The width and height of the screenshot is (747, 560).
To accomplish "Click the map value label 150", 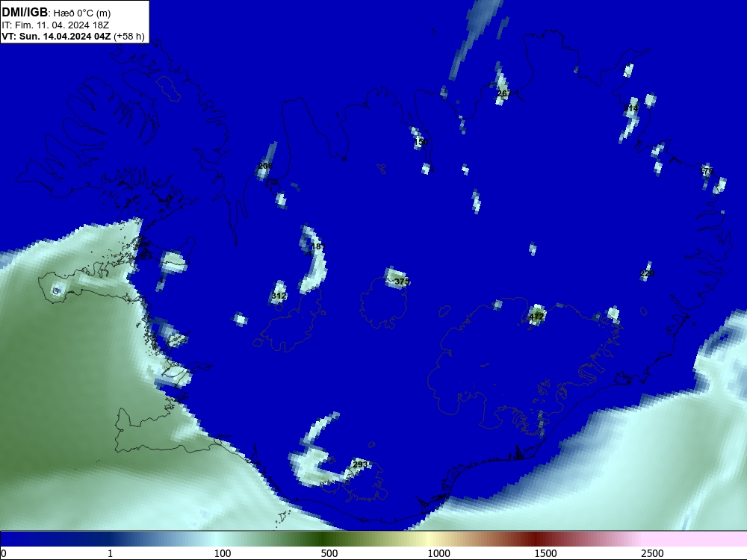I will click(421, 142).
